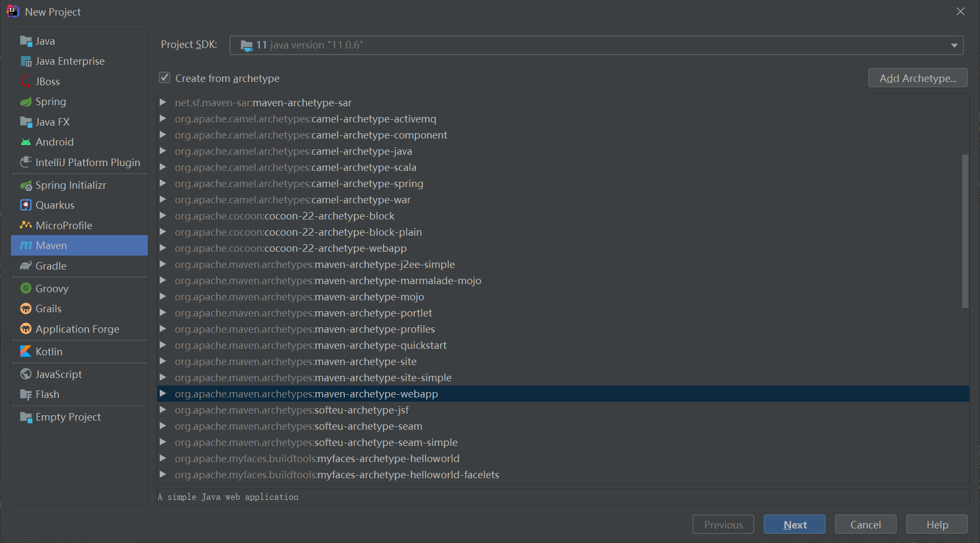Image resolution: width=980 pixels, height=543 pixels.
Task: Click the Spring Initializr icon
Action: pos(26,185)
